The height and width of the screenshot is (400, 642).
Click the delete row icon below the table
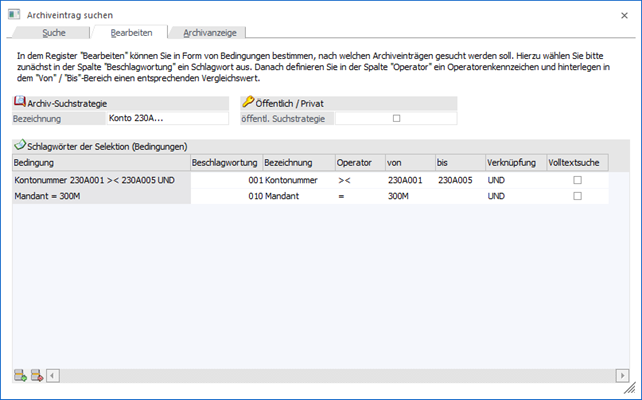(37, 376)
